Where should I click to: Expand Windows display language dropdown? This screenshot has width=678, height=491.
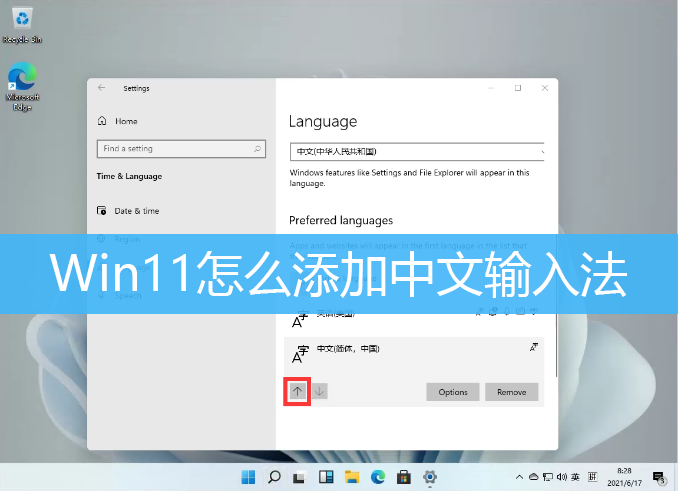[x=418, y=152]
